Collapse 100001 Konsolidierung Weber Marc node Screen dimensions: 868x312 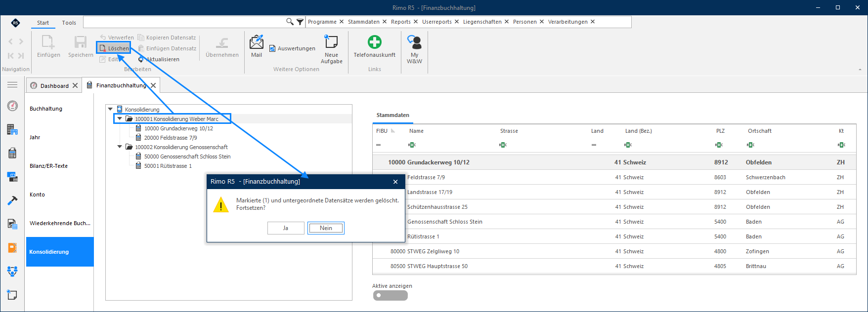pos(120,118)
